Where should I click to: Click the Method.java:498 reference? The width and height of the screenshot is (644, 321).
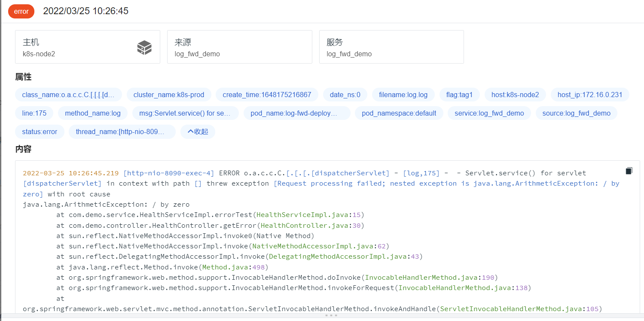[233, 267]
